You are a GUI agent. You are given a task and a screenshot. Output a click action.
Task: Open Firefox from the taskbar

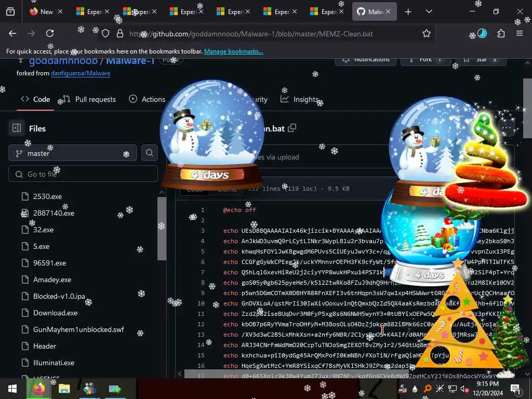pyautogui.click(x=38, y=389)
